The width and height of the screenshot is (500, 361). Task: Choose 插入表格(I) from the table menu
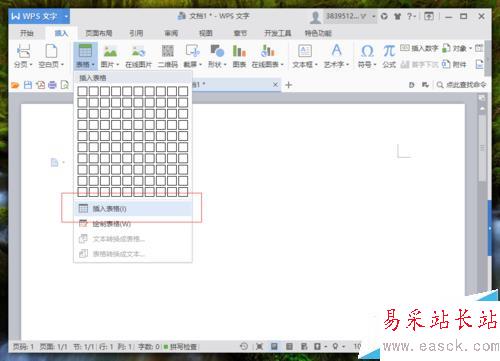pyautogui.click(x=133, y=209)
